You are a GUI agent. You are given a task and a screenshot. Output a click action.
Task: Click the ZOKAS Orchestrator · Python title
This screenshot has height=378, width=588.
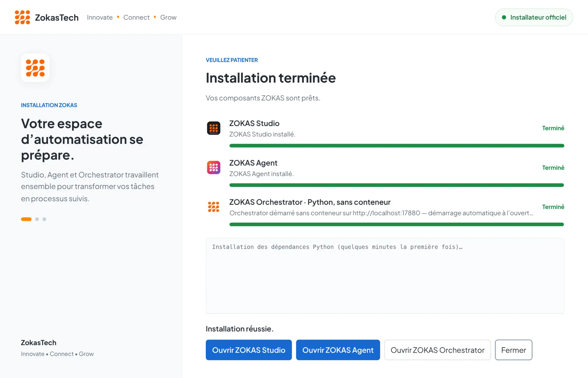(x=310, y=202)
